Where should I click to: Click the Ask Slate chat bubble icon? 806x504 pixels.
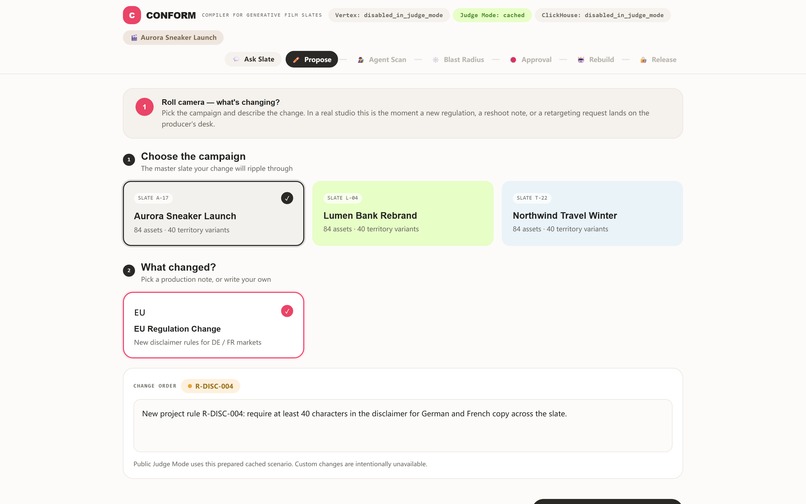point(235,59)
